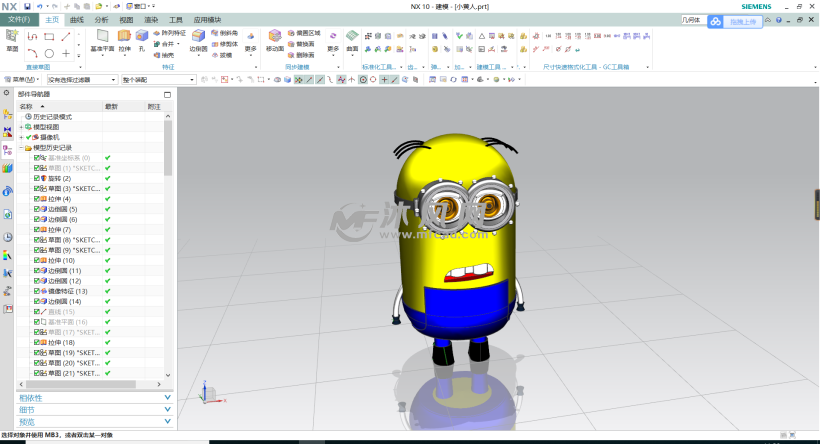Uncheck the 直线 (15) feature checkbox
The width and height of the screenshot is (820, 444).
(37, 312)
